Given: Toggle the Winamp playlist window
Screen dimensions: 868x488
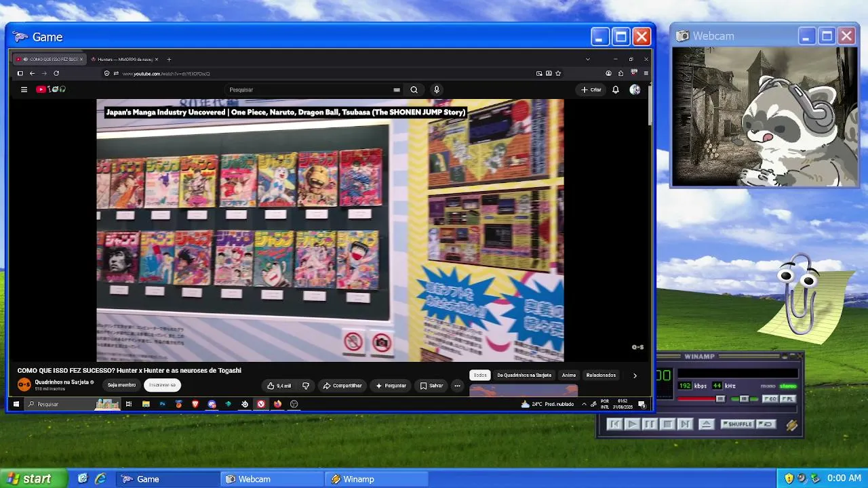Looking at the screenshot, I should 787,399.
